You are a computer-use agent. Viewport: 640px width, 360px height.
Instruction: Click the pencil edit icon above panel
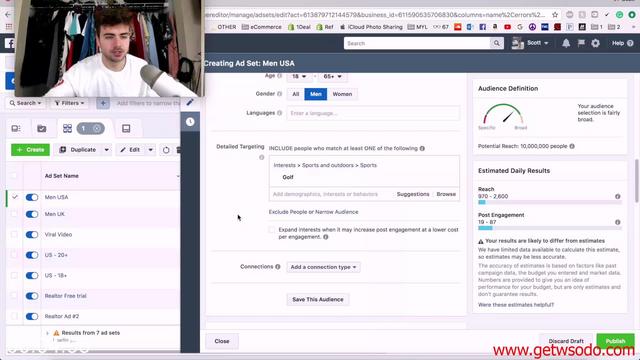pos(190,102)
